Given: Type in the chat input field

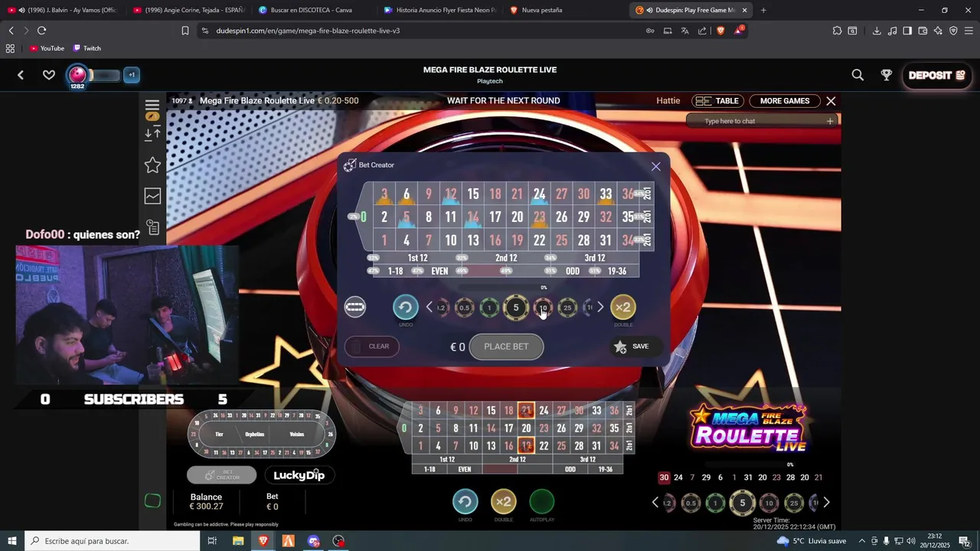Looking at the screenshot, I should [762, 121].
